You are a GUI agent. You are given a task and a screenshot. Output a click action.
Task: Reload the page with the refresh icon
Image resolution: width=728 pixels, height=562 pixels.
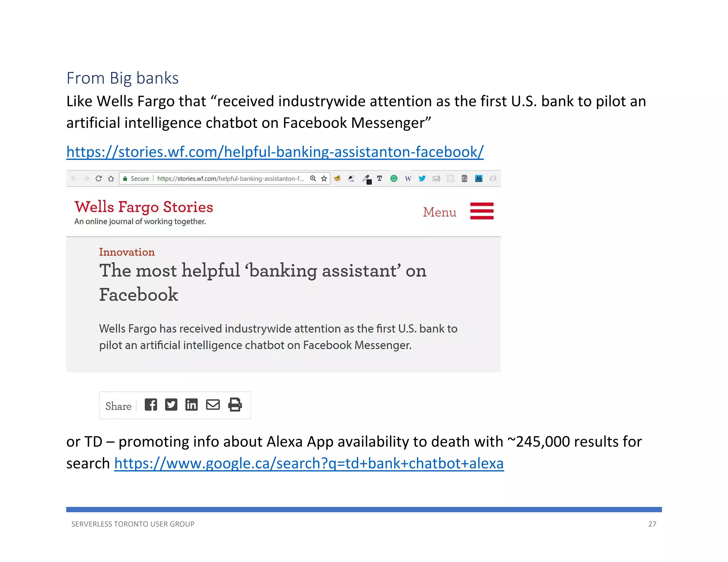(98, 178)
